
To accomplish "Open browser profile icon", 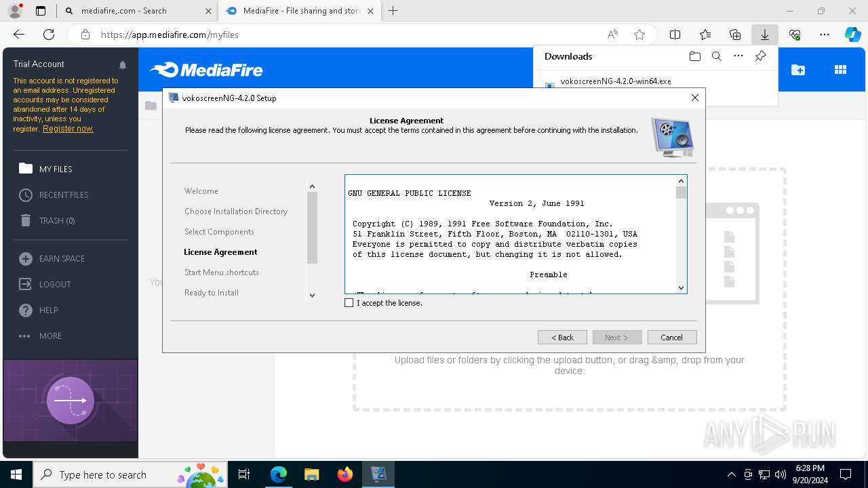I will pyautogui.click(x=14, y=11).
